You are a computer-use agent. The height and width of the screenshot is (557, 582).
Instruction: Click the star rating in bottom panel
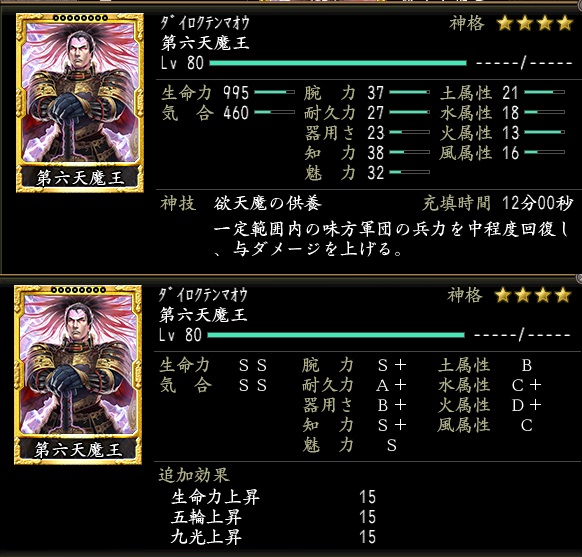click(533, 295)
